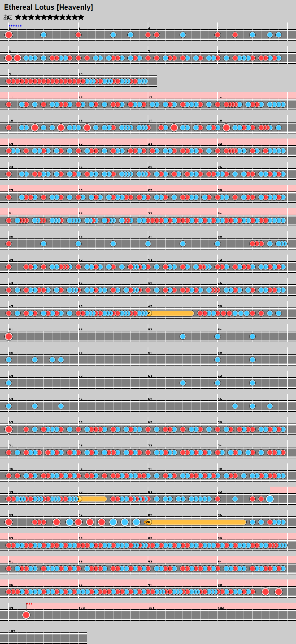Click the red note at start of measure 4
Screen dimensions: 296x644
[218, 35]
